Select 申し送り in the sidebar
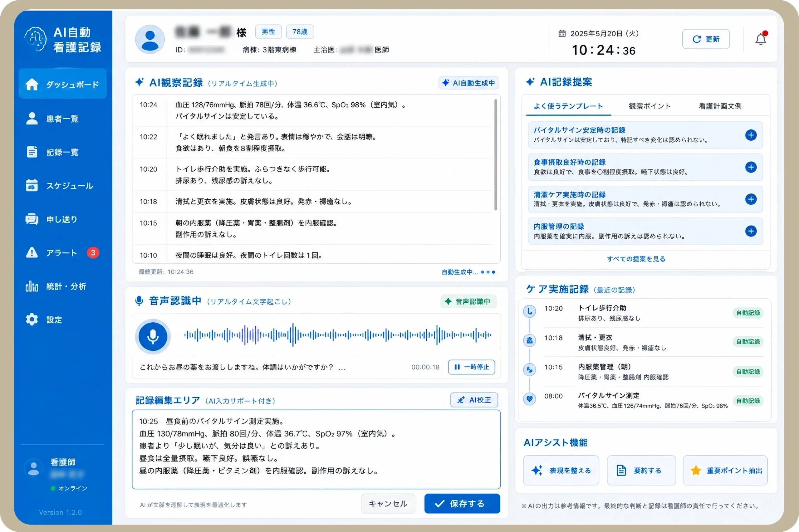 coord(51,219)
